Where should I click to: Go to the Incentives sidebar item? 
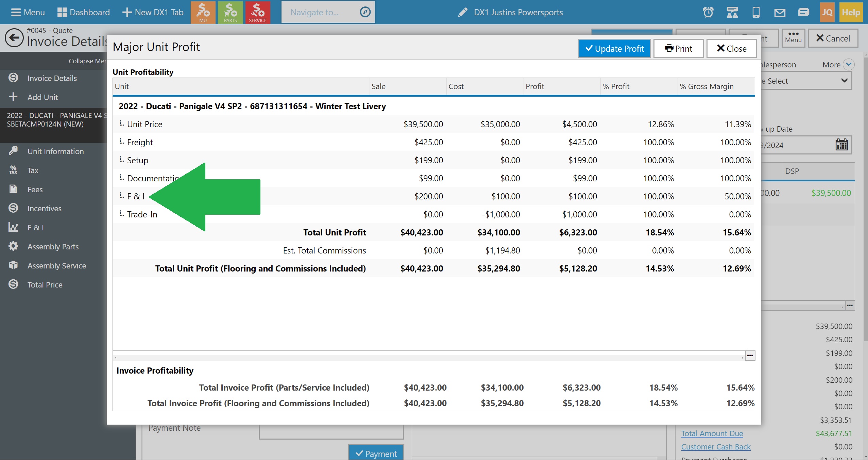click(x=44, y=209)
